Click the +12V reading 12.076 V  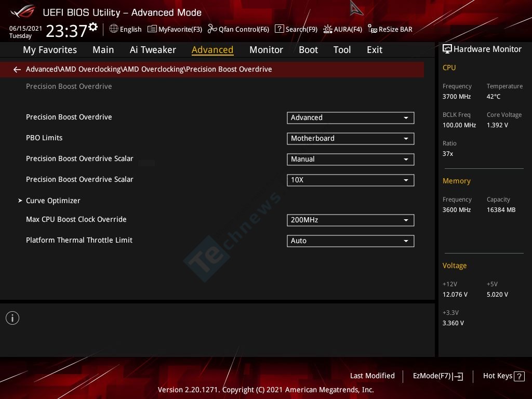(x=455, y=295)
